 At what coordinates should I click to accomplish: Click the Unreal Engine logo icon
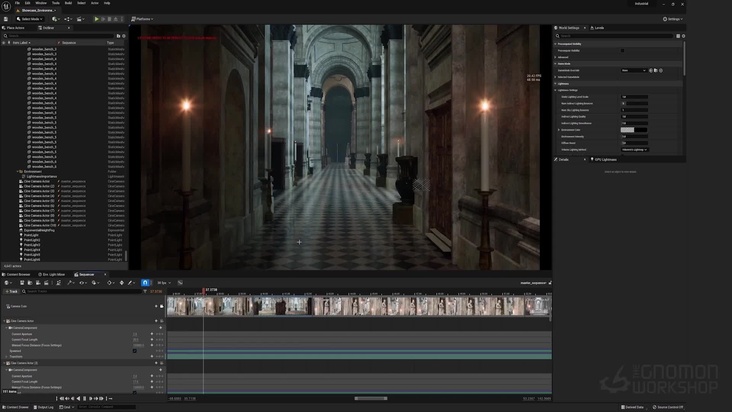(x=6, y=6)
